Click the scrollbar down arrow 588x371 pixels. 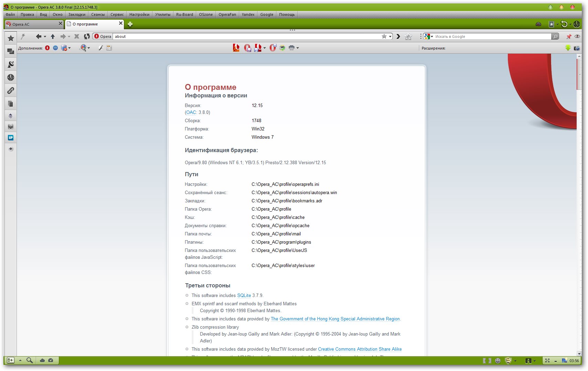click(x=579, y=353)
